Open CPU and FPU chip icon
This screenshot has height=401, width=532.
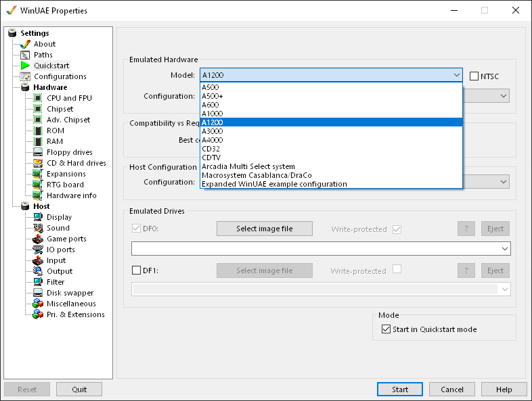point(38,98)
